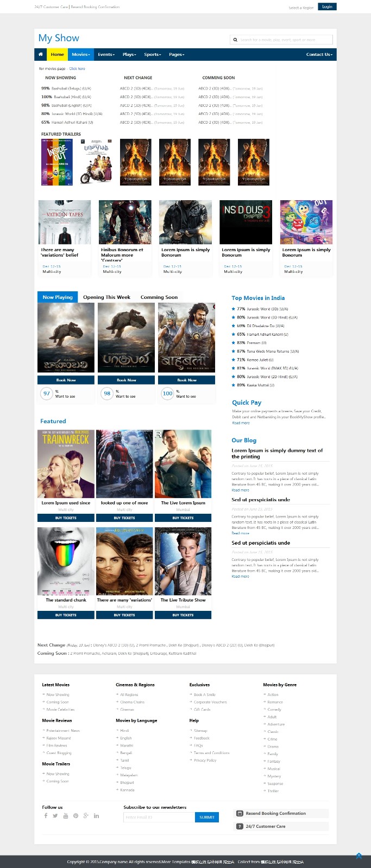Viewport: 371px width, 868px height.
Task: Buy tickets for The Live Tribute Show
Action: (183, 615)
